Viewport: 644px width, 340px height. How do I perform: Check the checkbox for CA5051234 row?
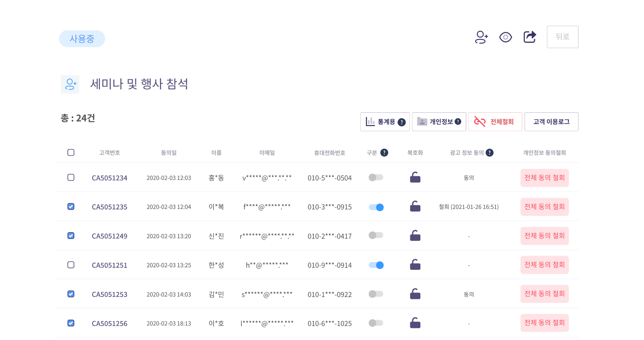click(x=71, y=177)
